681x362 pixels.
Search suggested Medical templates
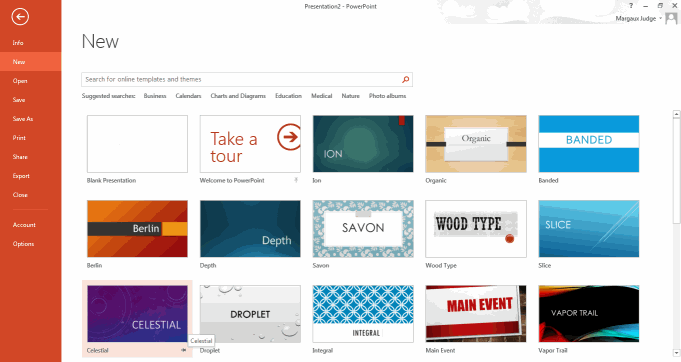click(x=321, y=96)
